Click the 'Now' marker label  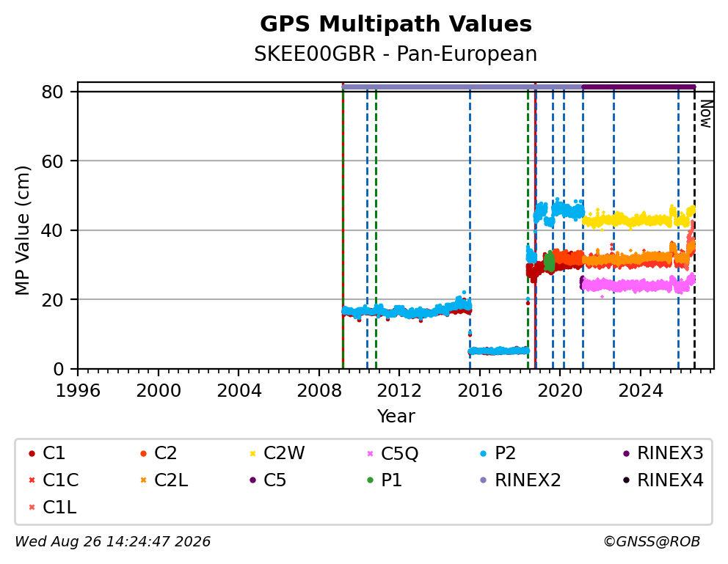706,114
